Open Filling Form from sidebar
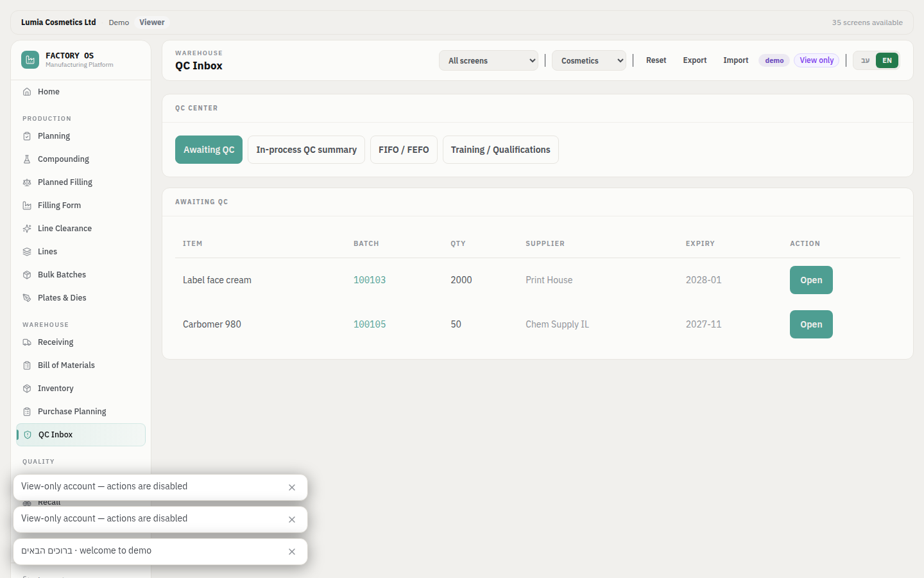This screenshot has width=924, height=578. (81, 206)
